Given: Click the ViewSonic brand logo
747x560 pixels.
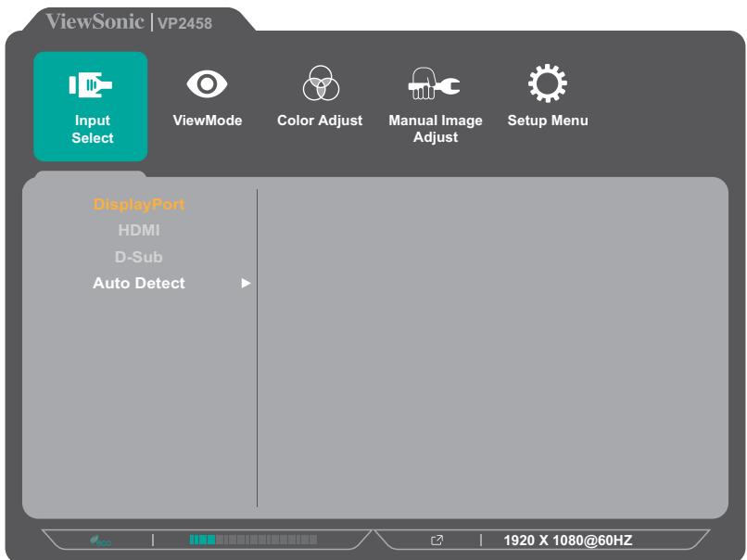Looking at the screenshot, I should pyautogui.click(x=95, y=22).
